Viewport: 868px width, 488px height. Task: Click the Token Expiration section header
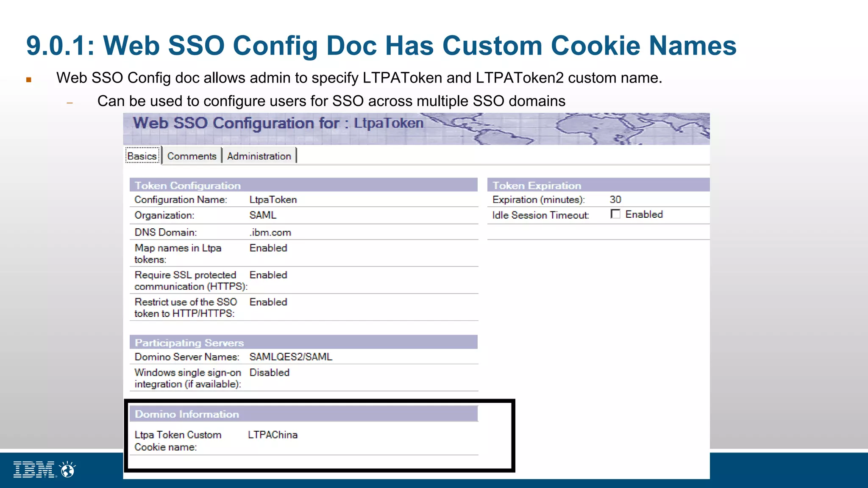(598, 185)
